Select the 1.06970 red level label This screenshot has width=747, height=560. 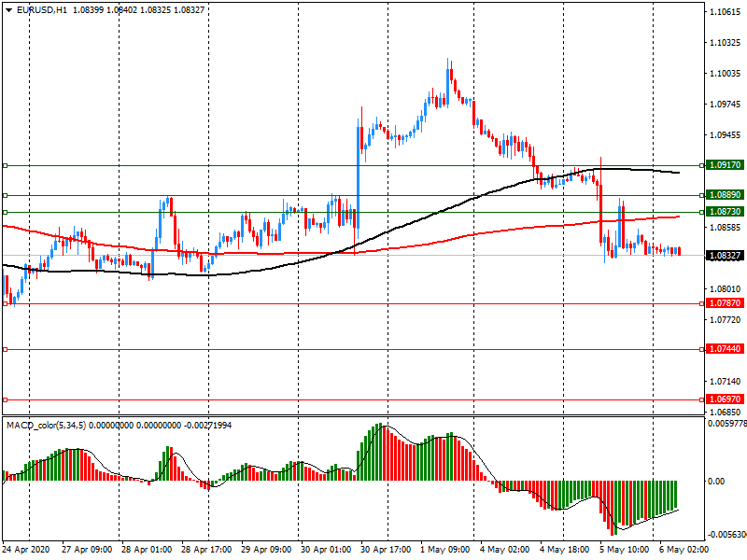click(726, 399)
